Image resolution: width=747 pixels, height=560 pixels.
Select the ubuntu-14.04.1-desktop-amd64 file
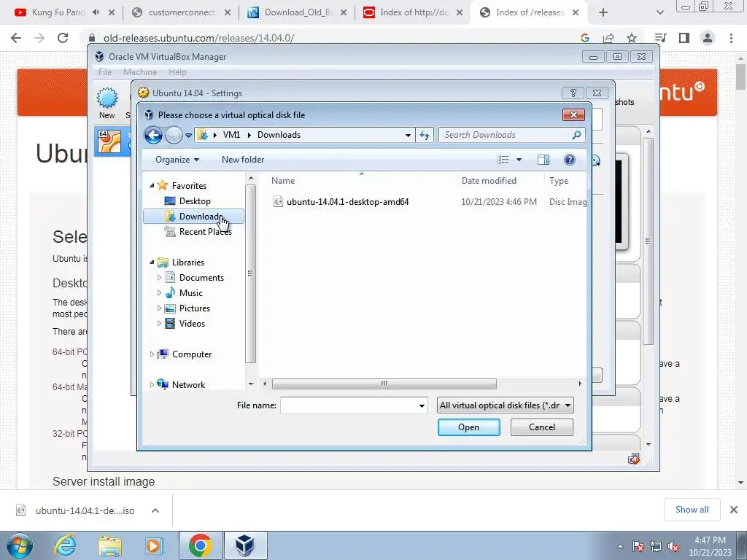coord(348,202)
